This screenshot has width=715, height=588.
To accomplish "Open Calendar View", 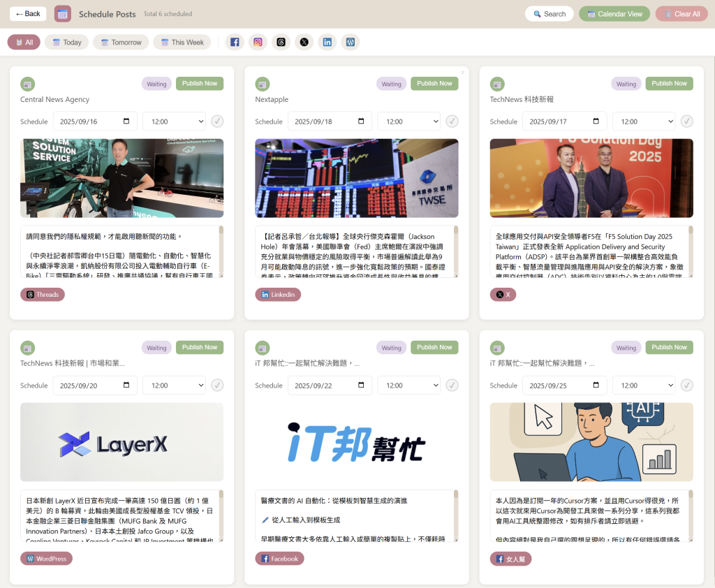I will [614, 14].
